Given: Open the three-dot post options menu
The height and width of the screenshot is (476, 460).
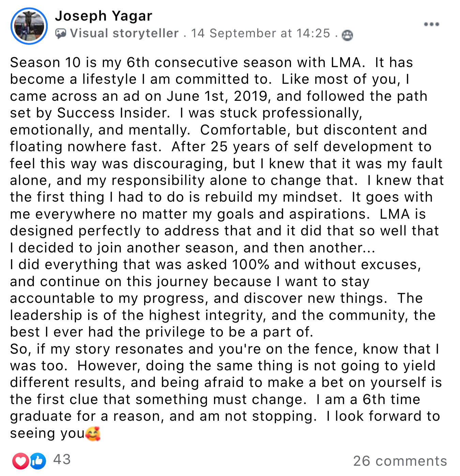Looking at the screenshot, I should pyautogui.click(x=431, y=24).
